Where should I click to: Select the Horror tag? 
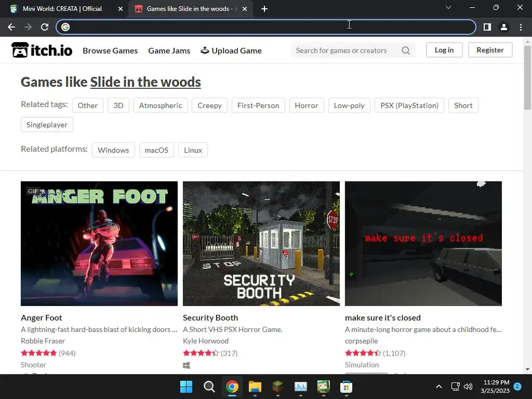point(307,105)
